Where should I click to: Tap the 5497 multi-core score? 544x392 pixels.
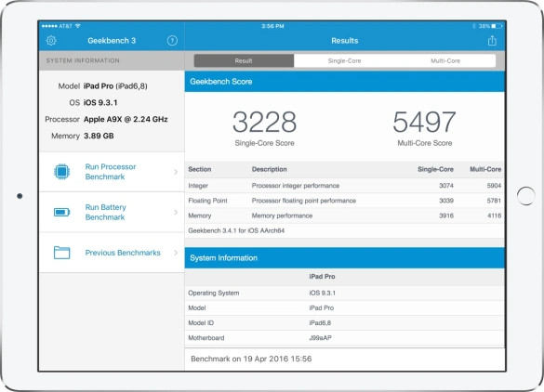point(424,122)
